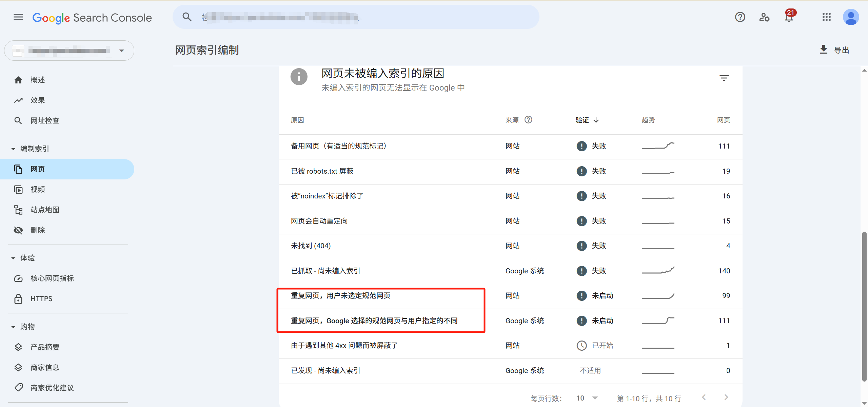The image size is (868, 407).
Task: Open the hamburger main menu
Action: pos(18,17)
